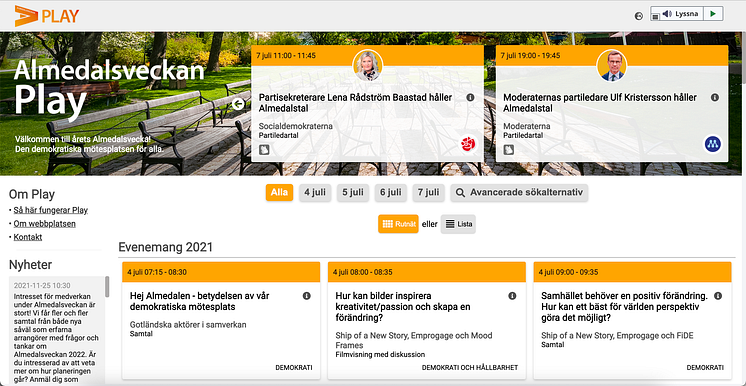Open info for Lena Rådström Baastad speech
Viewport: 746px width, 386px height.
[x=470, y=98]
